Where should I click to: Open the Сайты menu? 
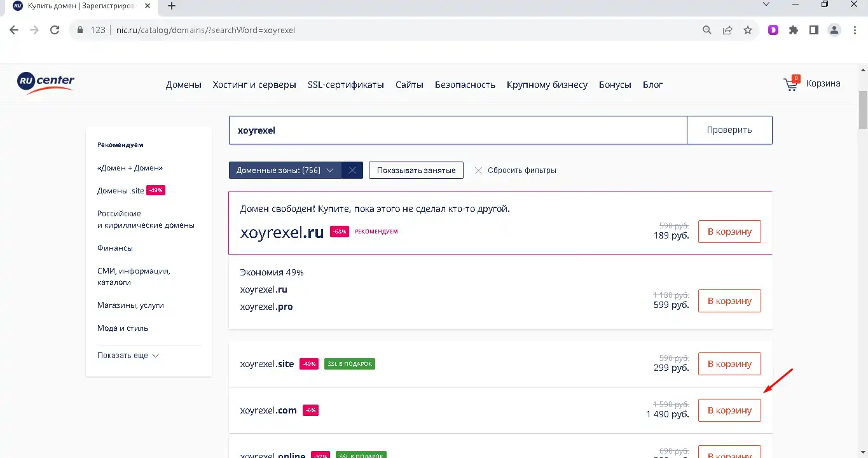click(410, 85)
